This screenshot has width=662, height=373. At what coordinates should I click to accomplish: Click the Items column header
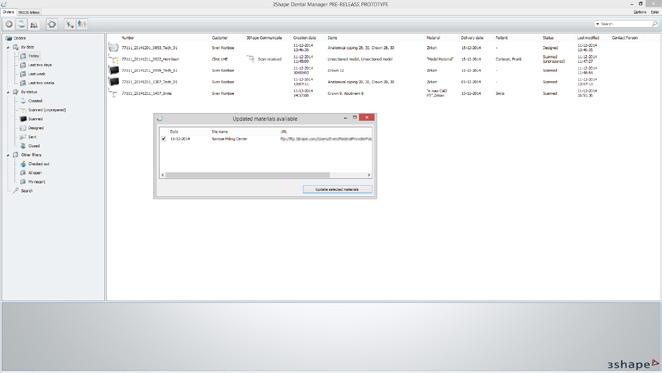[332, 38]
